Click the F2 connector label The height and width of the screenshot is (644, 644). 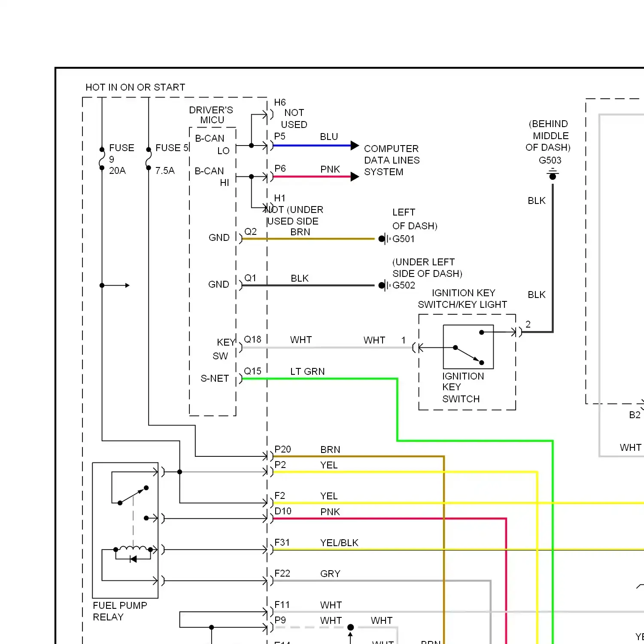tap(280, 495)
